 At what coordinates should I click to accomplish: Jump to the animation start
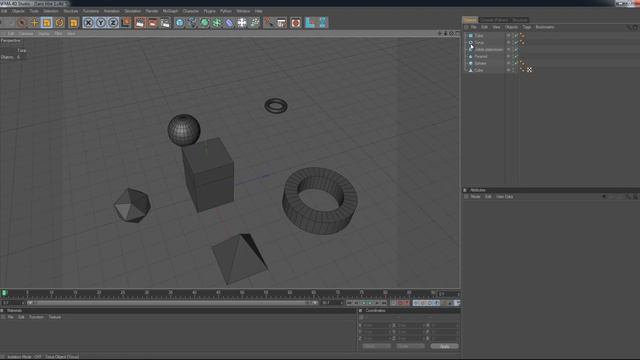point(350,303)
